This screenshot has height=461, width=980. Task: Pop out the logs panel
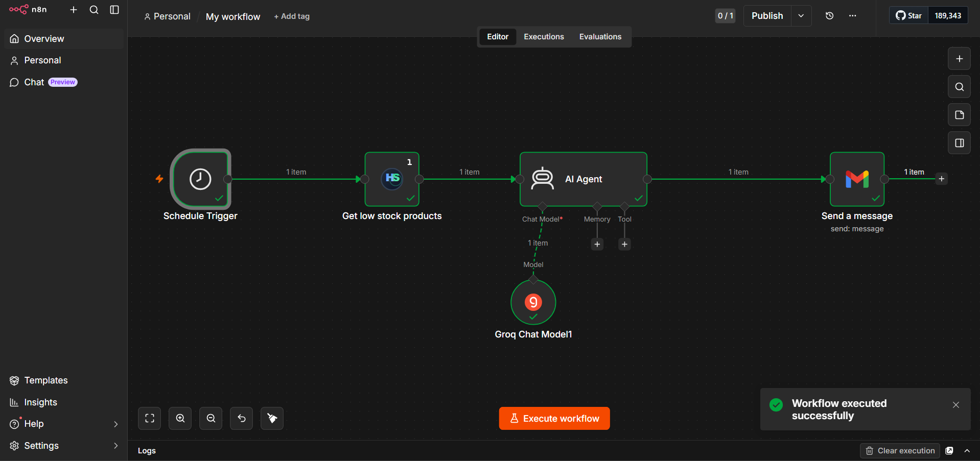coord(949,451)
